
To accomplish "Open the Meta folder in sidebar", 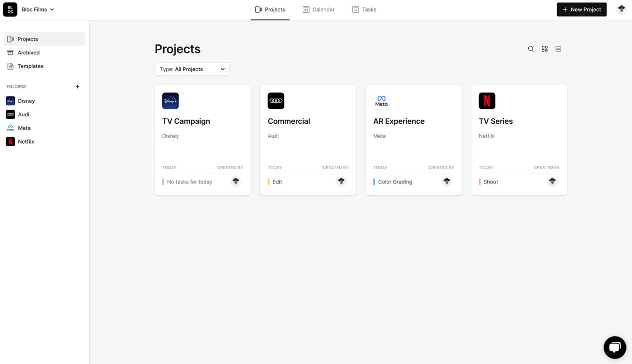I will [x=24, y=128].
